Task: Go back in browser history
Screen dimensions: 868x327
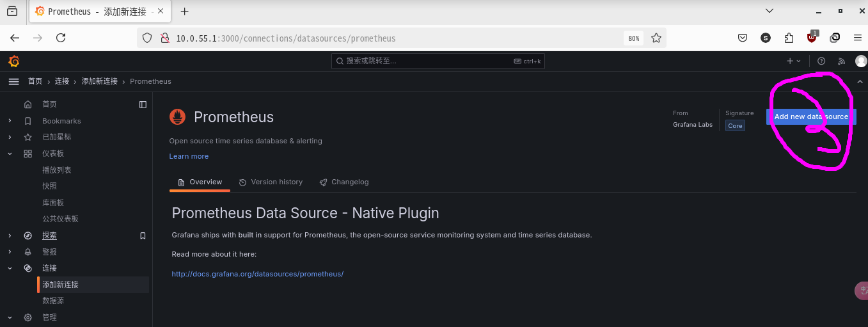Action: 15,38
